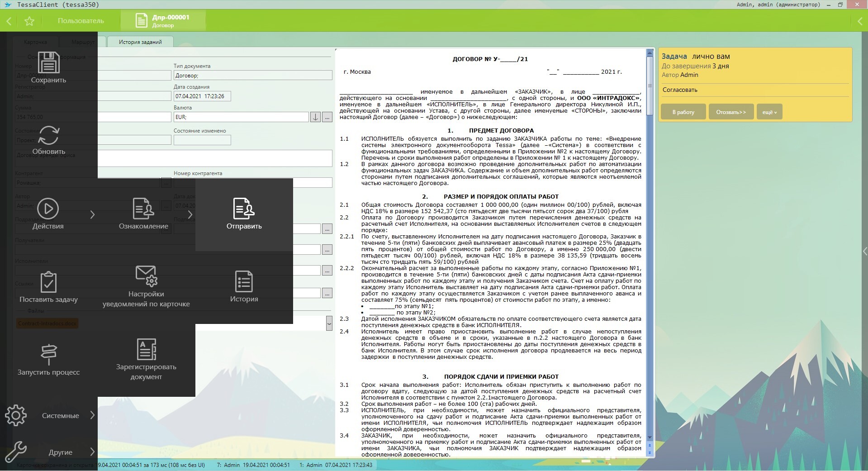This screenshot has height=471, width=868.
Task: Open the dropdown arrow below the files section
Action: coord(329,323)
